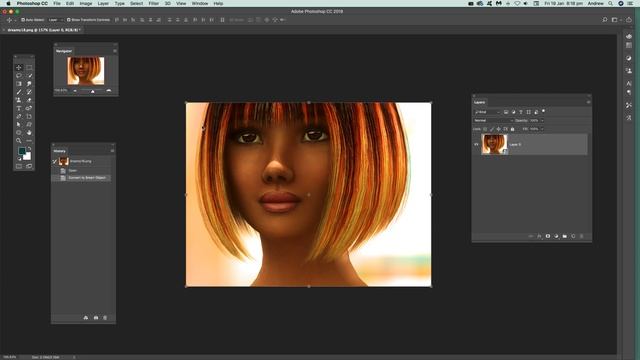Add a layer mask from the Layers panel
Viewport: 640px width, 360px height.
tap(548, 236)
